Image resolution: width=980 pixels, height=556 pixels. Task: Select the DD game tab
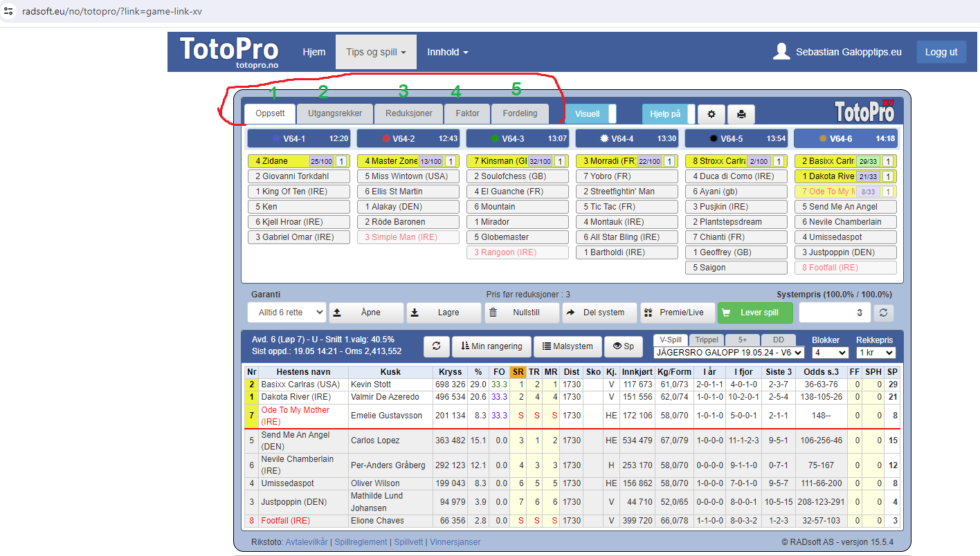click(x=779, y=340)
